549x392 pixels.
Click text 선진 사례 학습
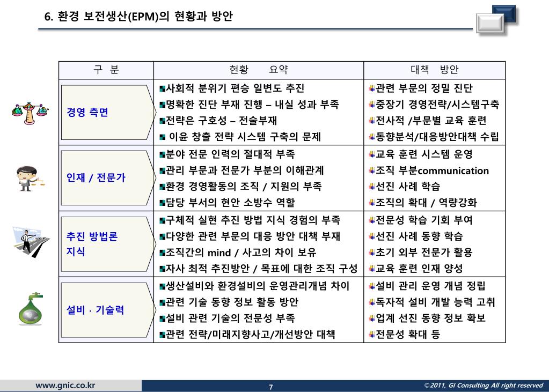tap(408, 186)
